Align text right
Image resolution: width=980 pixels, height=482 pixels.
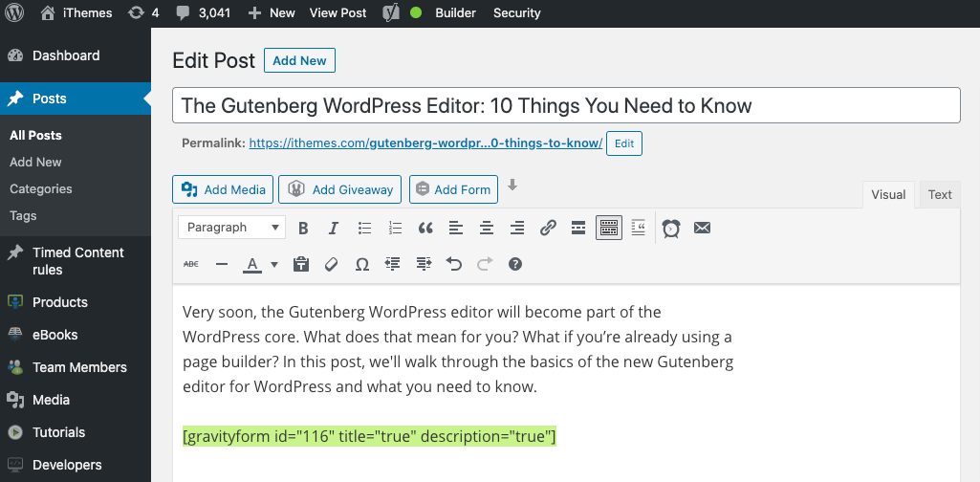pos(517,229)
